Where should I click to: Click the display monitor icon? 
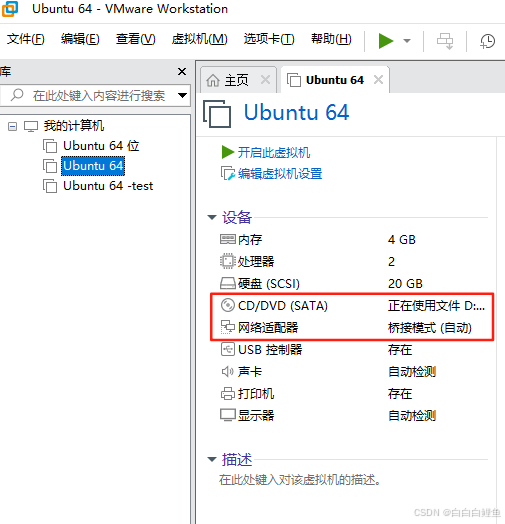tap(228, 415)
